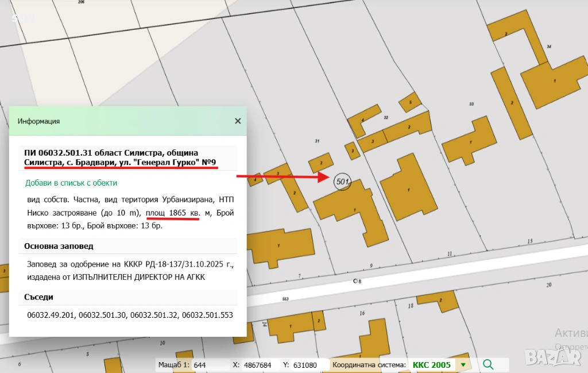Expand the 'Основна заповед' section header
Image resolution: width=588 pixels, height=373 pixels.
tap(59, 246)
